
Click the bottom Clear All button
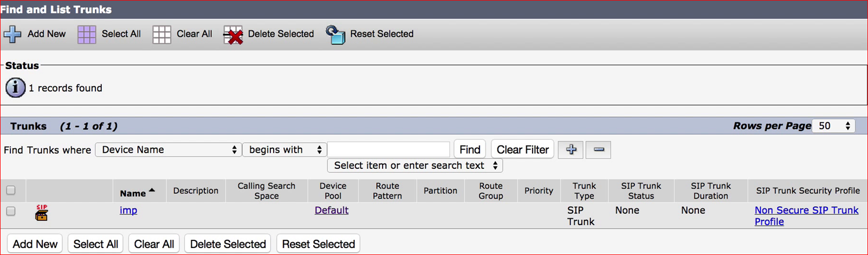[154, 244]
